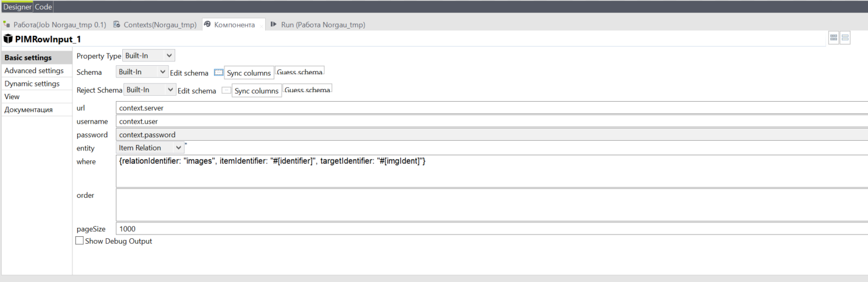Switch to the Code tab

43,7
